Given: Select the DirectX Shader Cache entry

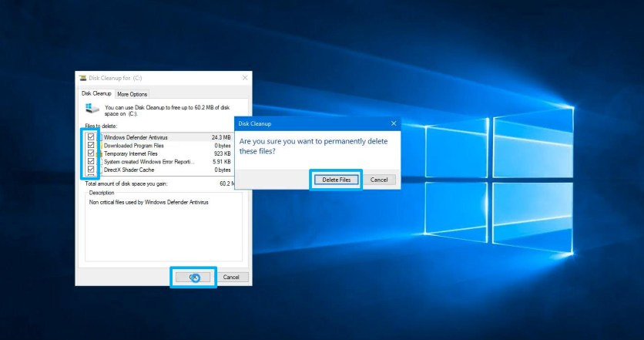Looking at the screenshot, I should click(x=129, y=170).
